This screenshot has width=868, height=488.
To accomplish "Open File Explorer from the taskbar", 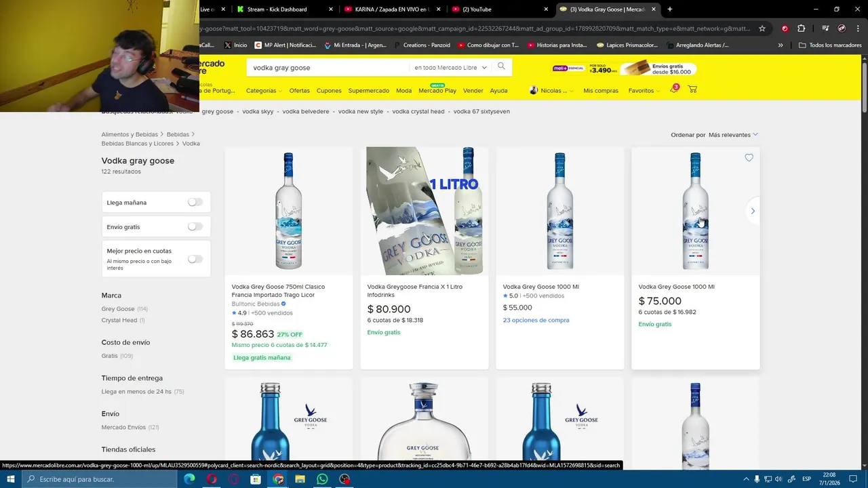I will (x=300, y=479).
